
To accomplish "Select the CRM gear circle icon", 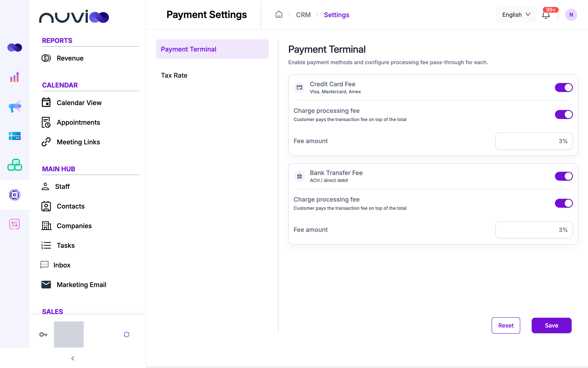I will click(x=14, y=195).
